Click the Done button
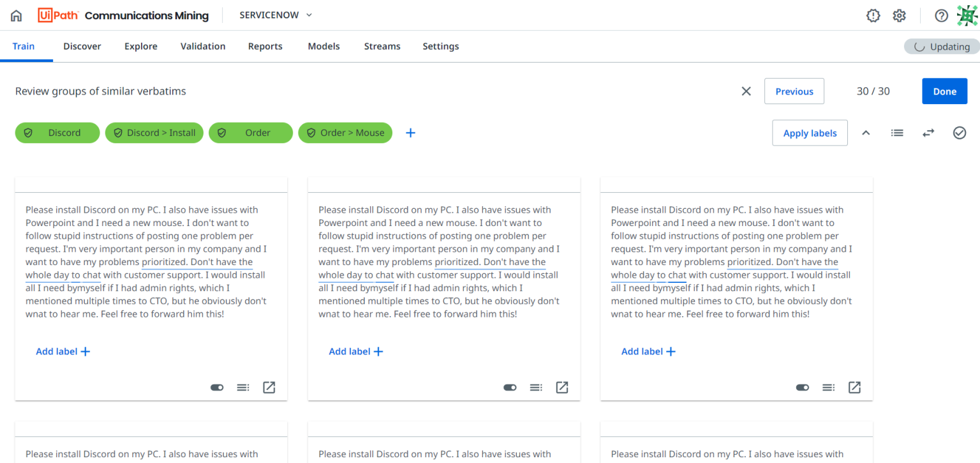 pos(944,91)
